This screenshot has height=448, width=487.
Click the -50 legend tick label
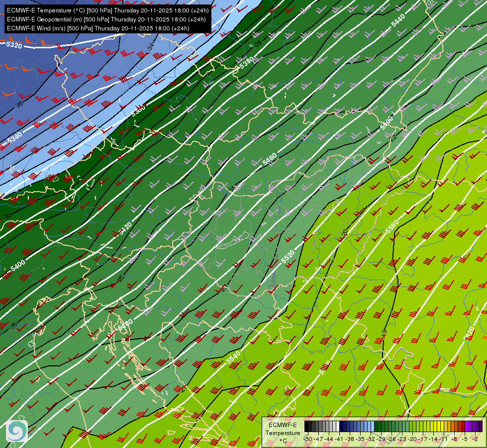pos(308,439)
